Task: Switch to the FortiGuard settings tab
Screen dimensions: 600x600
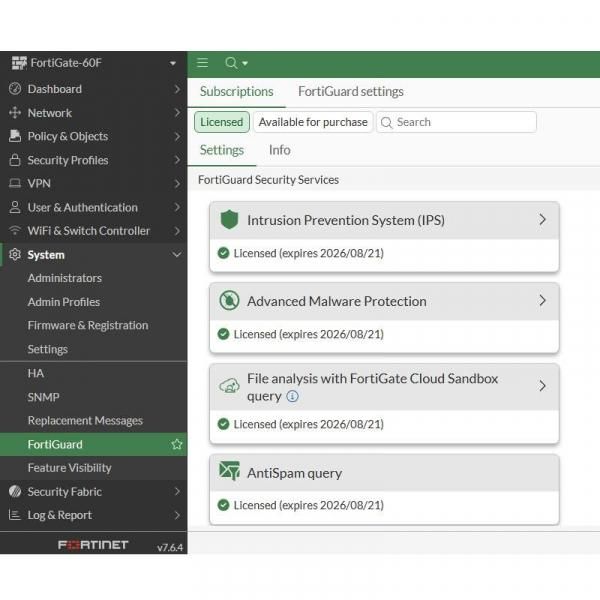Action: tap(351, 91)
